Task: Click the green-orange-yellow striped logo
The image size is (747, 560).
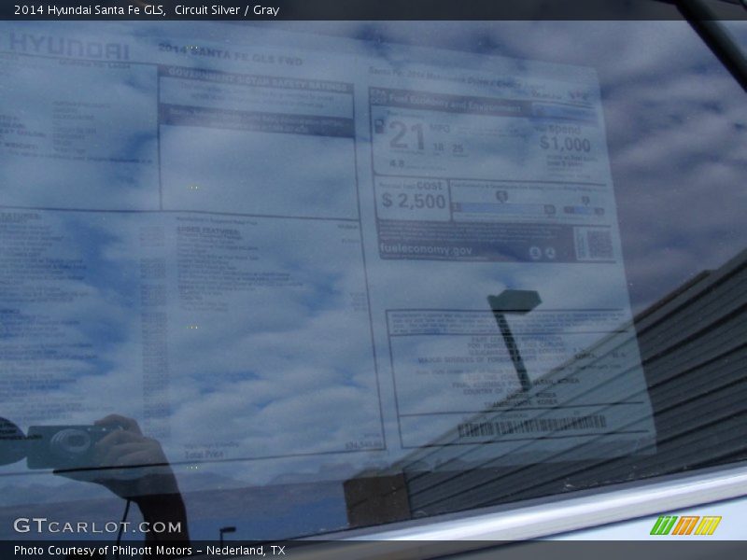Action: (x=685, y=525)
